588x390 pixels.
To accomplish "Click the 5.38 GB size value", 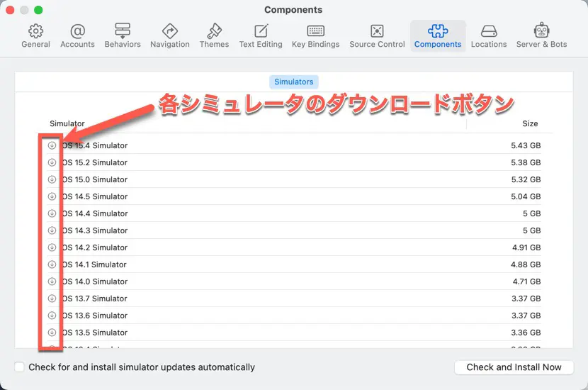I will pyautogui.click(x=526, y=162).
